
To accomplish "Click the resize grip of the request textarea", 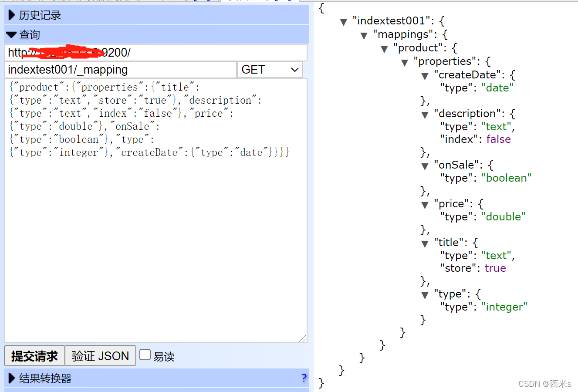I will [303, 338].
